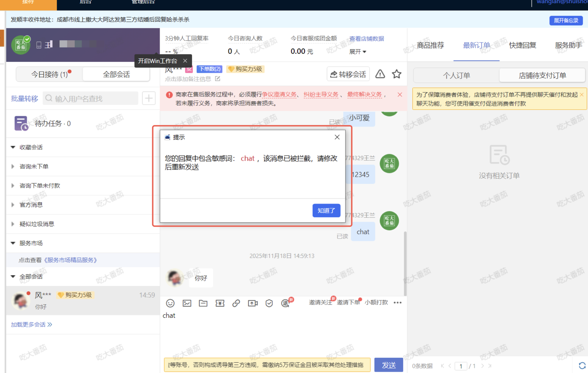Click 小额打款 in chat toolbar
This screenshot has height=373, width=588.
pyautogui.click(x=376, y=303)
